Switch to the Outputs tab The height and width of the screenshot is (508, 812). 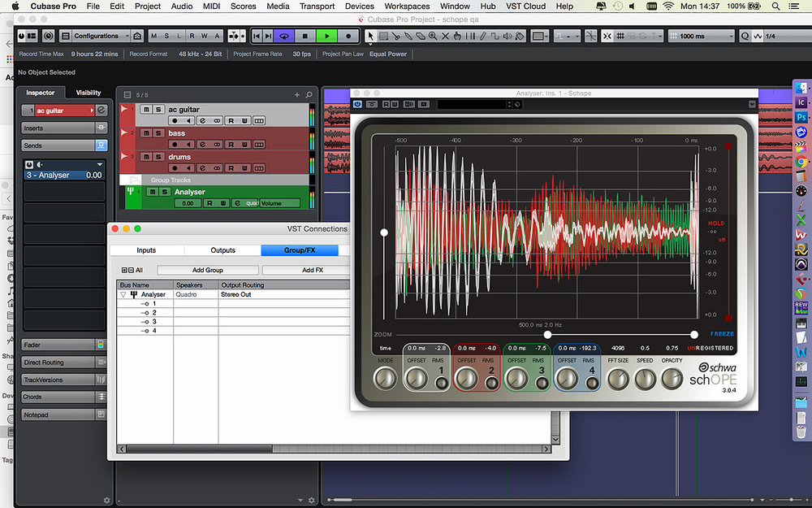click(x=222, y=250)
